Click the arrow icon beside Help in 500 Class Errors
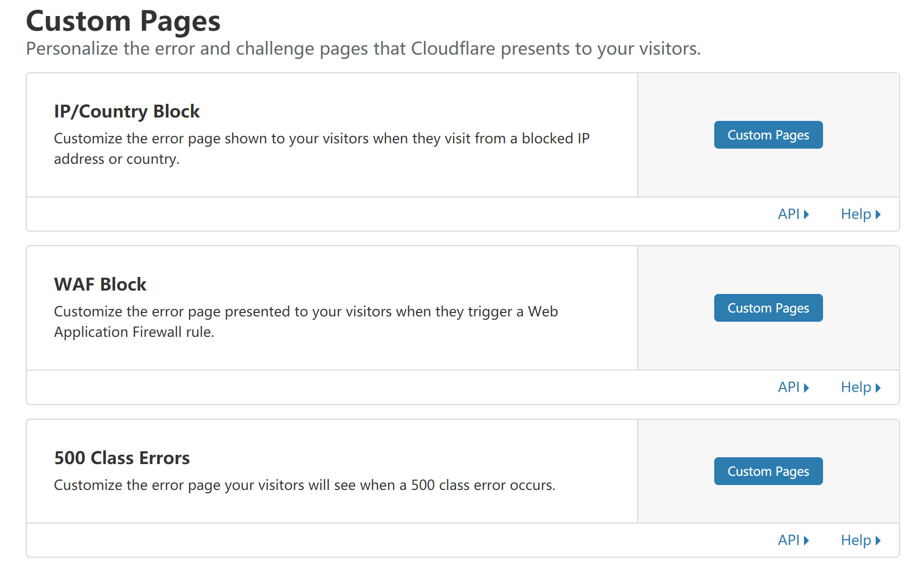The width and height of the screenshot is (924, 564). pos(878,541)
